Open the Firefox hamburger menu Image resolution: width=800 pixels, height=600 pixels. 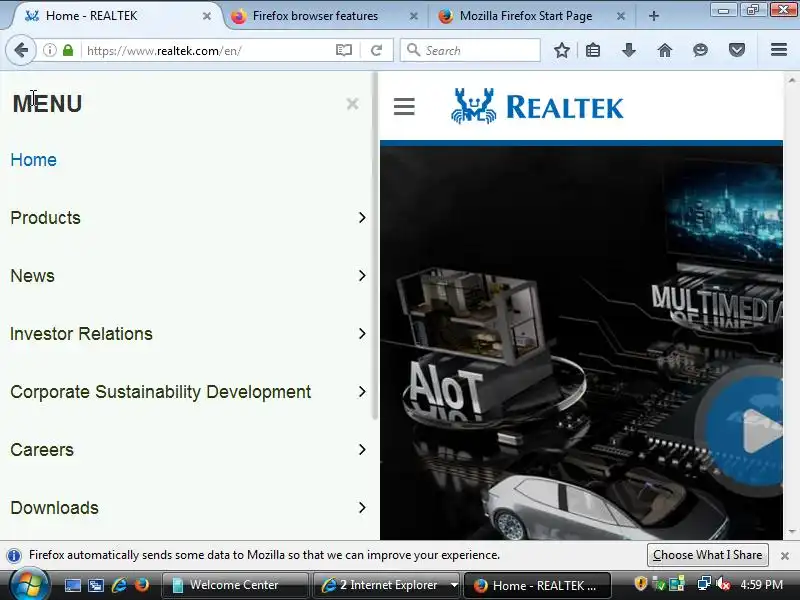click(x=779, y=50)
